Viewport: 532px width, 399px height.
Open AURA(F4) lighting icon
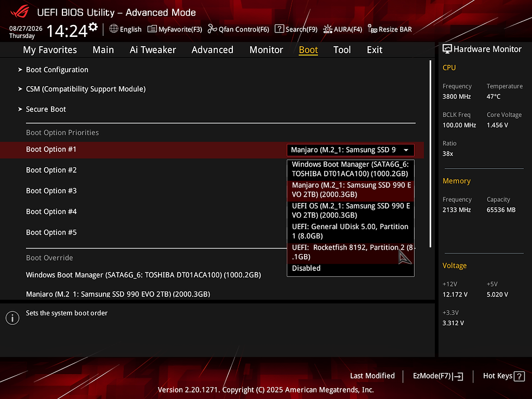click(x=327, y=29)
